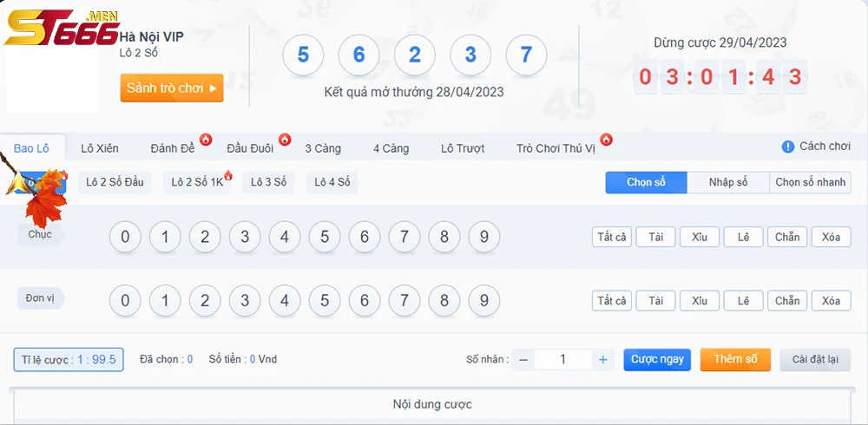Place bet with Cược ngay button

(657, 360)
